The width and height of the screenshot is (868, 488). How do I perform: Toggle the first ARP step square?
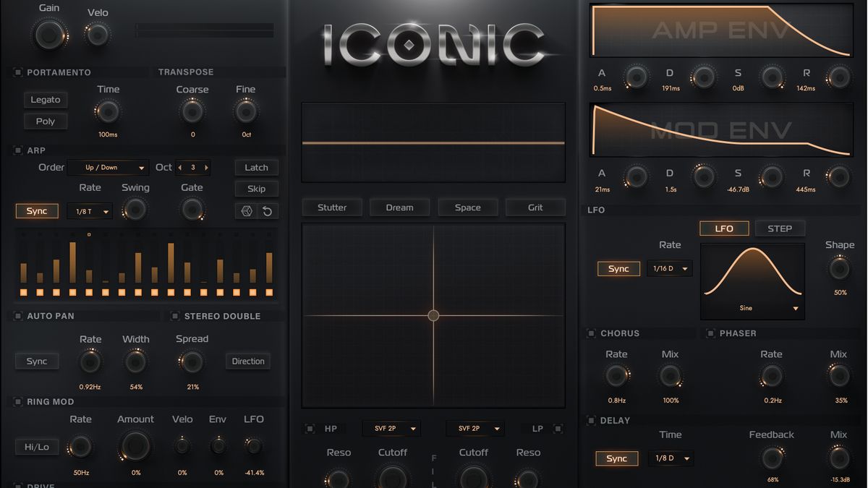(x=23, y=292)
